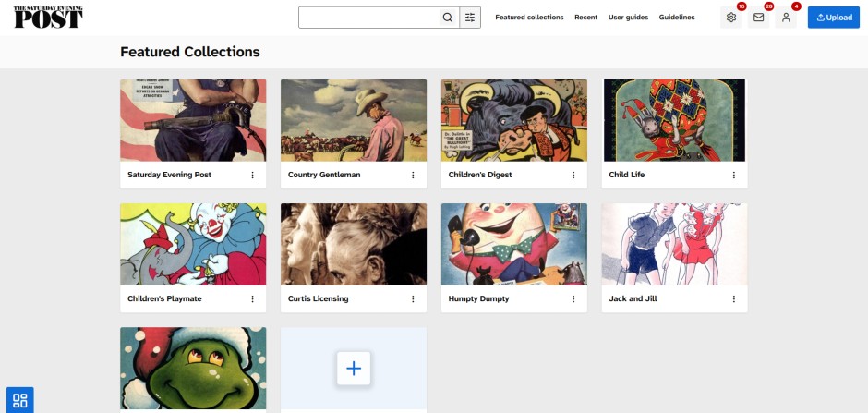Open options menu for Humpty Dumpty

click(573, 299)
